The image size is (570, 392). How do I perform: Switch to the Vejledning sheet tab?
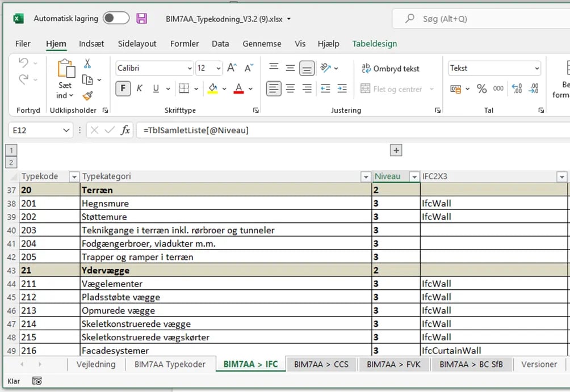point(96,364)
